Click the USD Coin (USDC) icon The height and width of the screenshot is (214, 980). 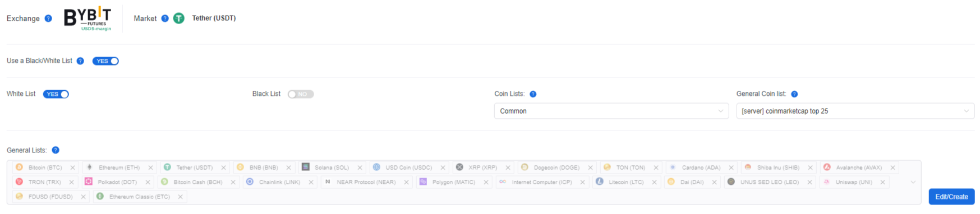point(376,167)
